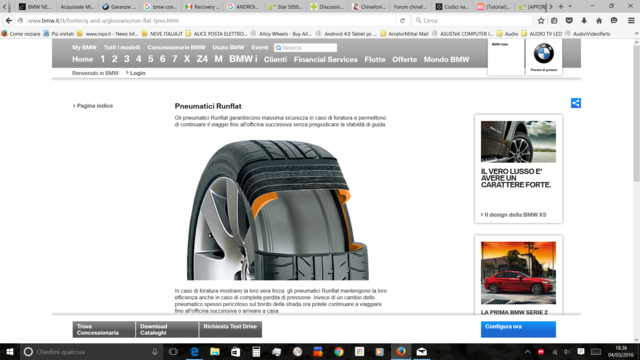Click the Login link

click(137, 73)
